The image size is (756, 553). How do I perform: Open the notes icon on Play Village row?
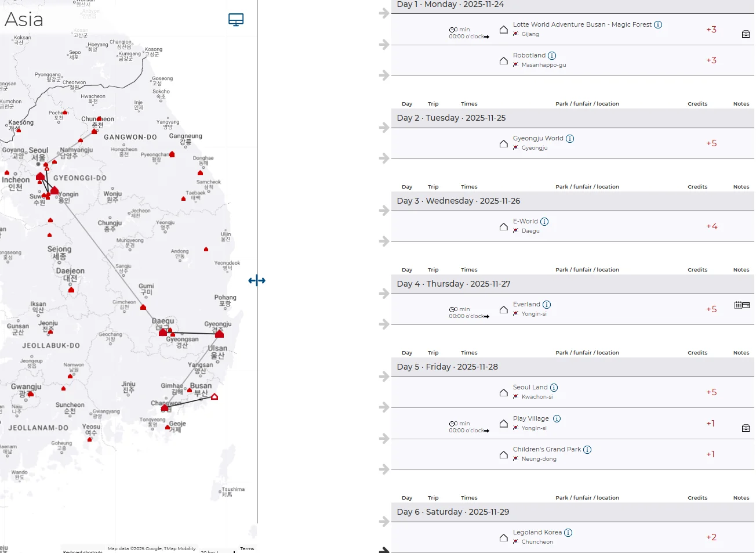746,428
